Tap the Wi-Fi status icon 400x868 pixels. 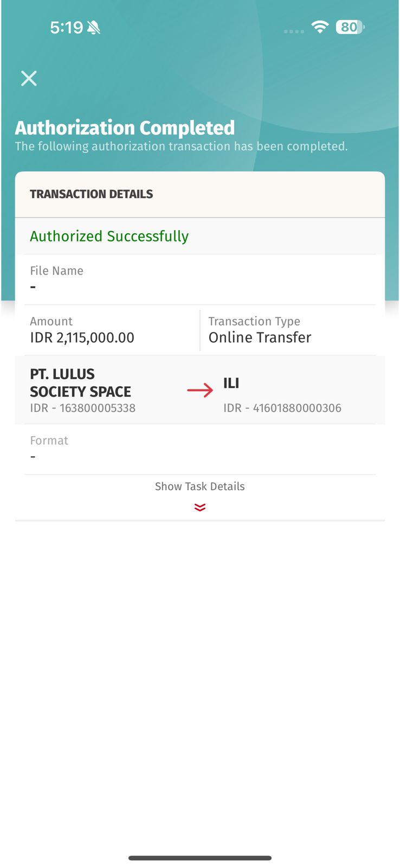[320, 27]
